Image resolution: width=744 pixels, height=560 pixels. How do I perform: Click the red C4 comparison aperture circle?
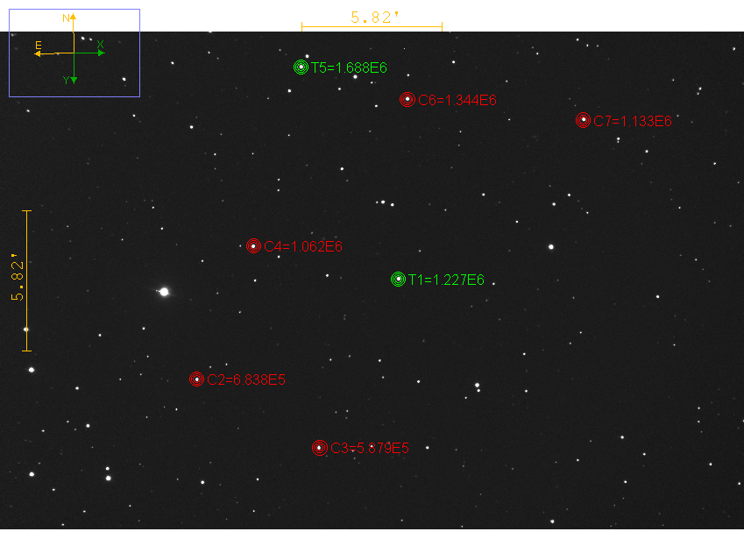253,246
